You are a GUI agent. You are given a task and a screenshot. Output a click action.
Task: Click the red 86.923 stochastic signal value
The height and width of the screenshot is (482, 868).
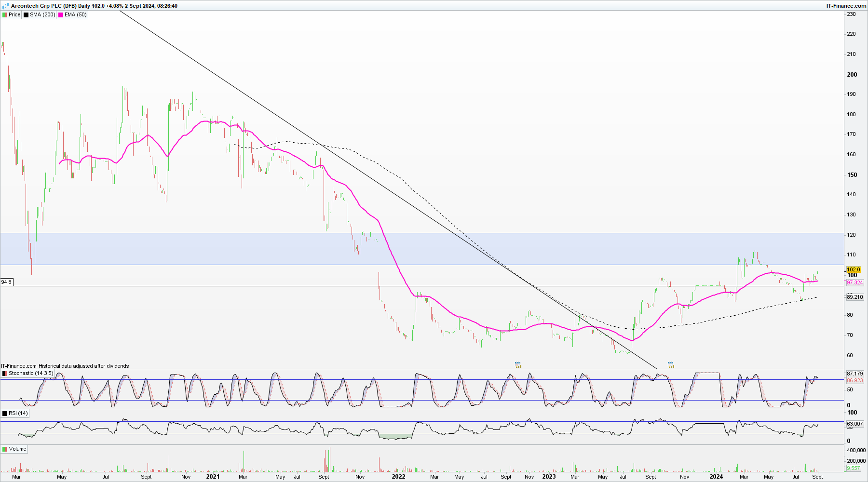(x=855, y=381)
